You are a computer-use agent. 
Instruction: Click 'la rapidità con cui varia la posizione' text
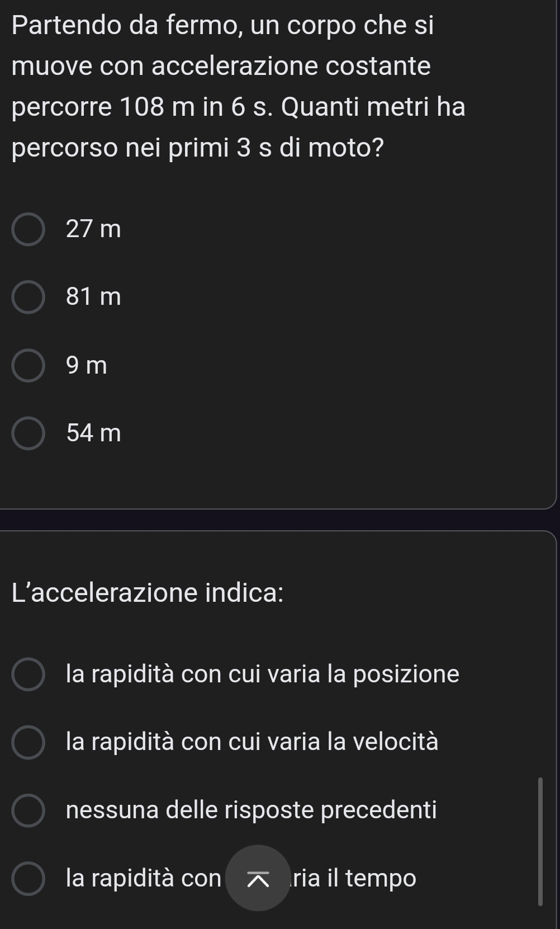tap(262, 674)
